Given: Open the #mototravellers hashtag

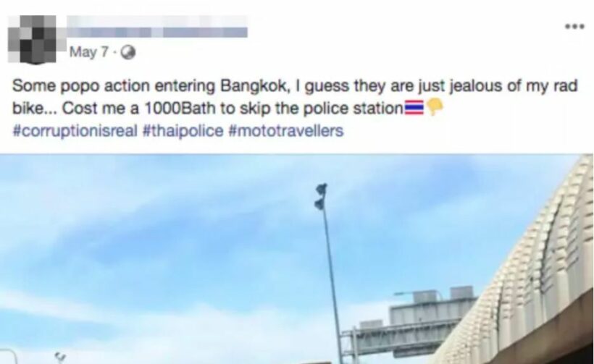Looking at the screenshot, I should [x=286, y=131].
